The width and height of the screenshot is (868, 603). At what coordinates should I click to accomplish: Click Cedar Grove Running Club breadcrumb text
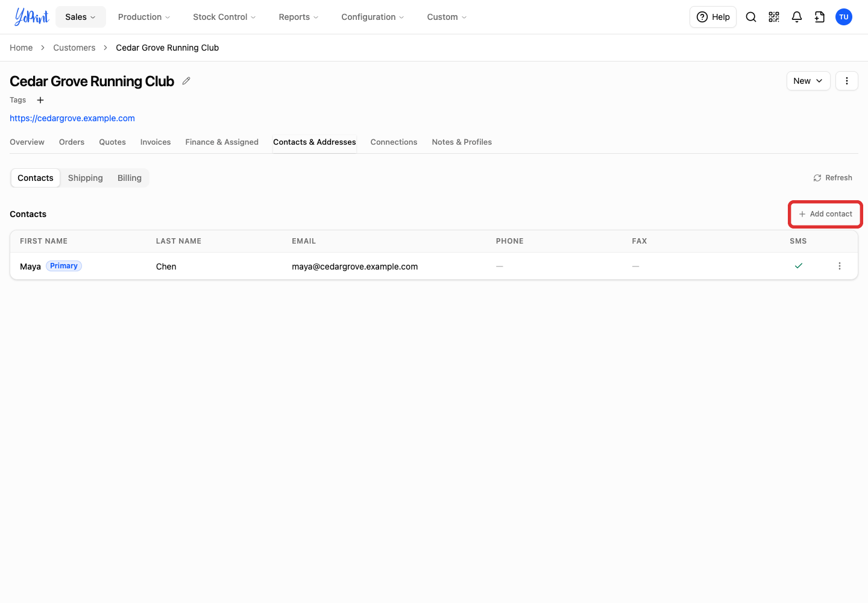pos(168,48)
